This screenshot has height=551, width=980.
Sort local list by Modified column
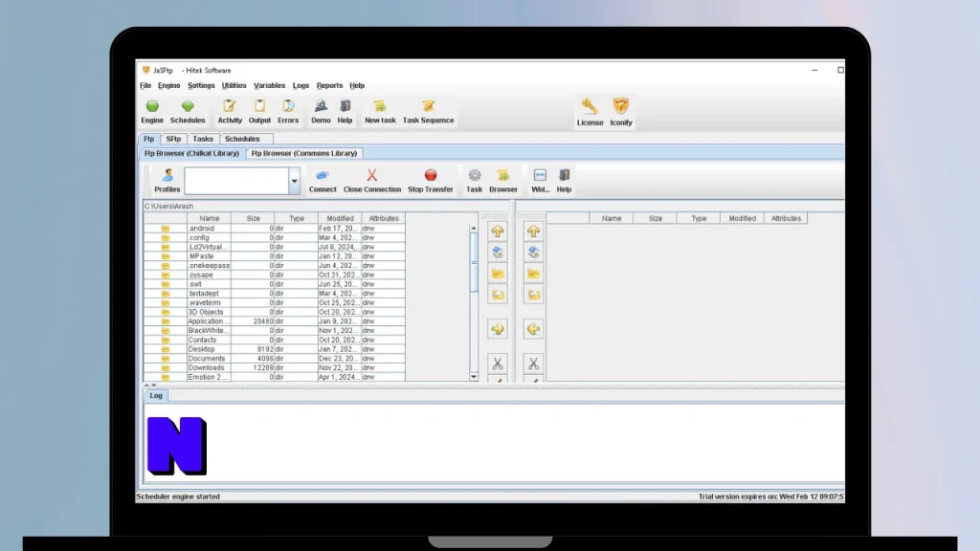340,219
